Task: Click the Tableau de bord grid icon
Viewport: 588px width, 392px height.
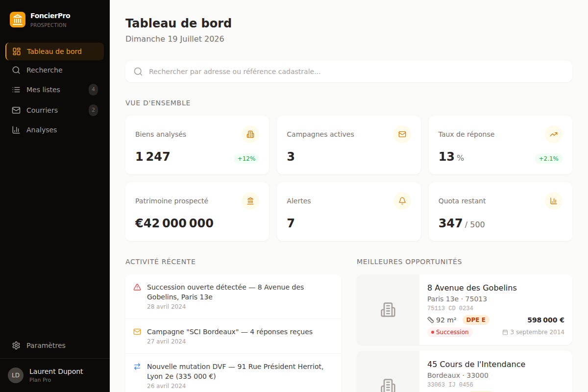Action: click(17, 51)
